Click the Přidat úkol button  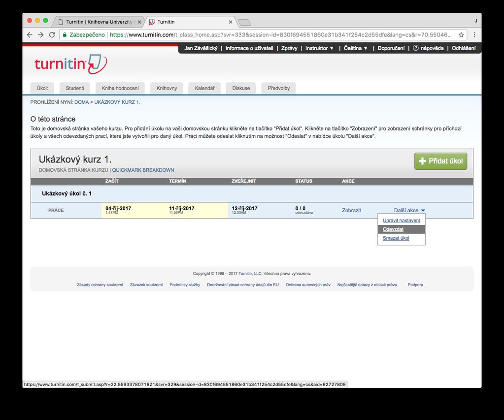[440, 161]
